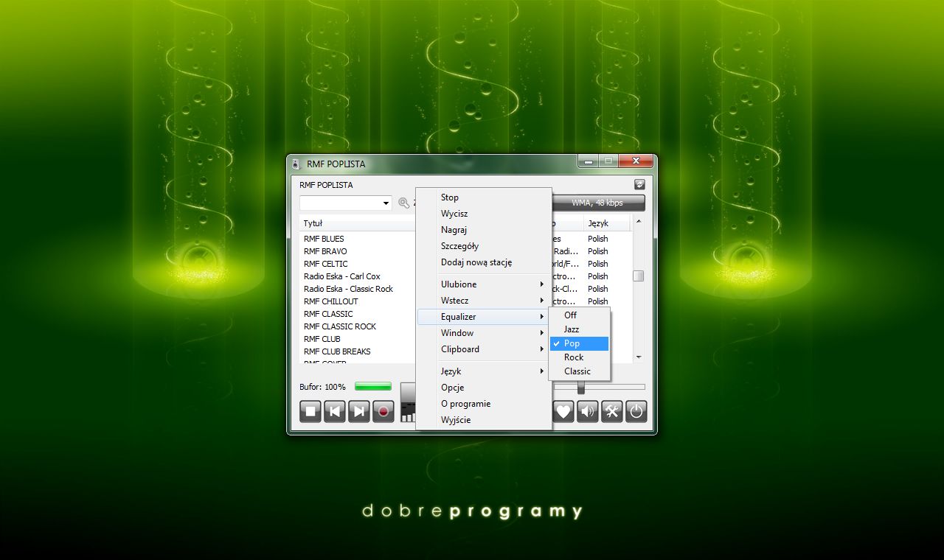Expand the Wstecz submenu
Viewport: 944px width, 560px height.
pos(484,301)
